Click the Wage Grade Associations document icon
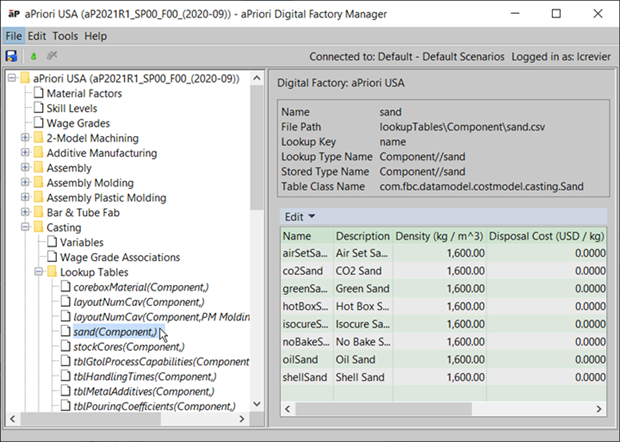The width and height of the screenshot is (620, 442). click(52, 257)
